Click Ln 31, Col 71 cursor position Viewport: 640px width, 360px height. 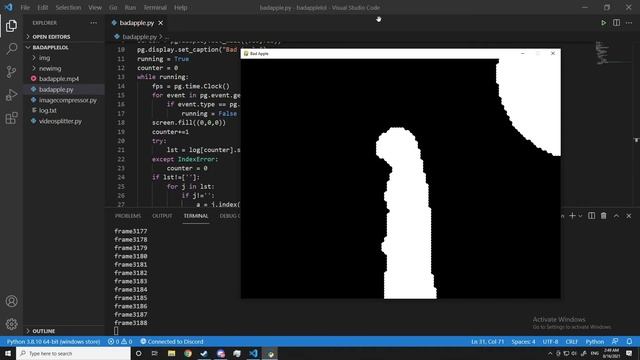[487, 341]
